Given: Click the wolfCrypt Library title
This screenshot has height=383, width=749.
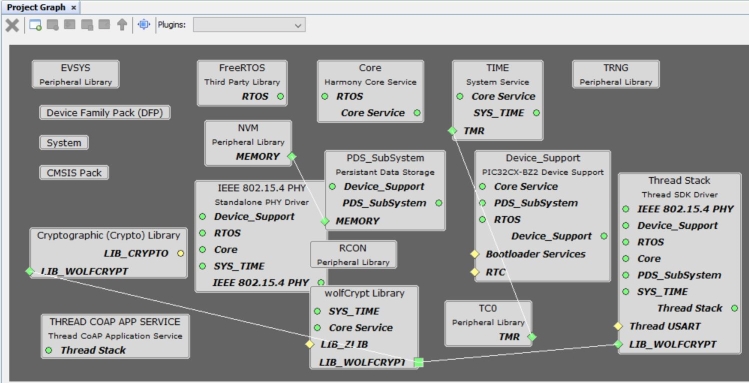Looking at the screenshot, I should click(364, 293).
